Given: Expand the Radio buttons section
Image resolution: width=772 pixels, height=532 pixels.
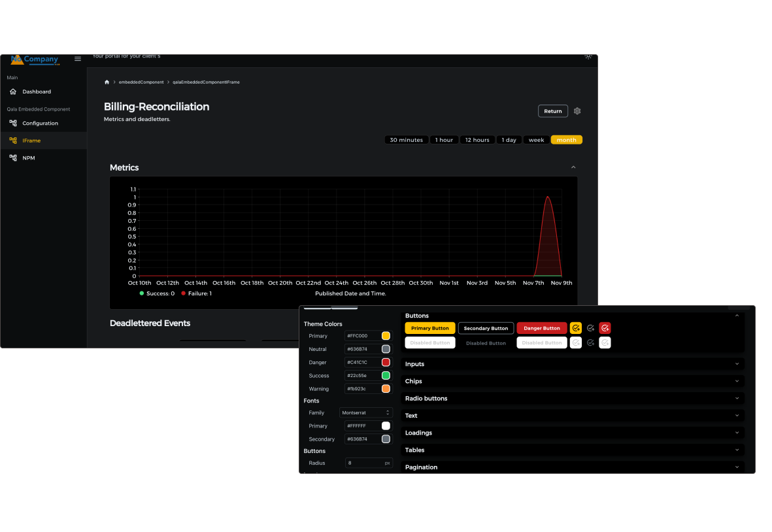Looking at the screenshot, I should (x=737, y=398).
